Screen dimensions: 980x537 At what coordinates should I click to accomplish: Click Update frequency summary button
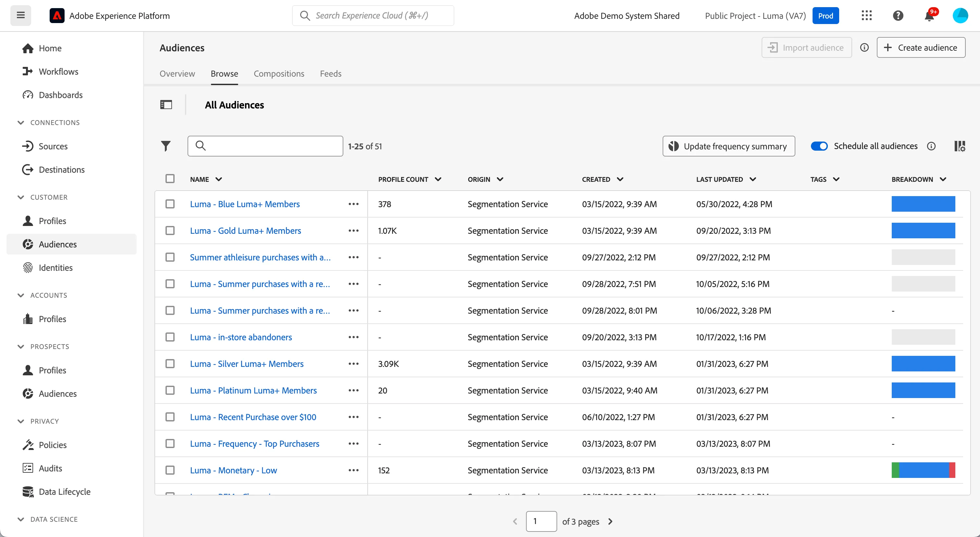point(729,146)
